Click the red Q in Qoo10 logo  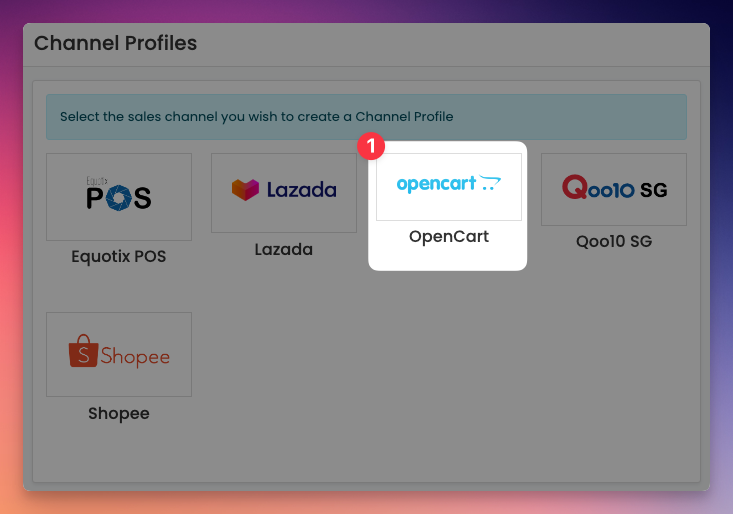point(575,187)
